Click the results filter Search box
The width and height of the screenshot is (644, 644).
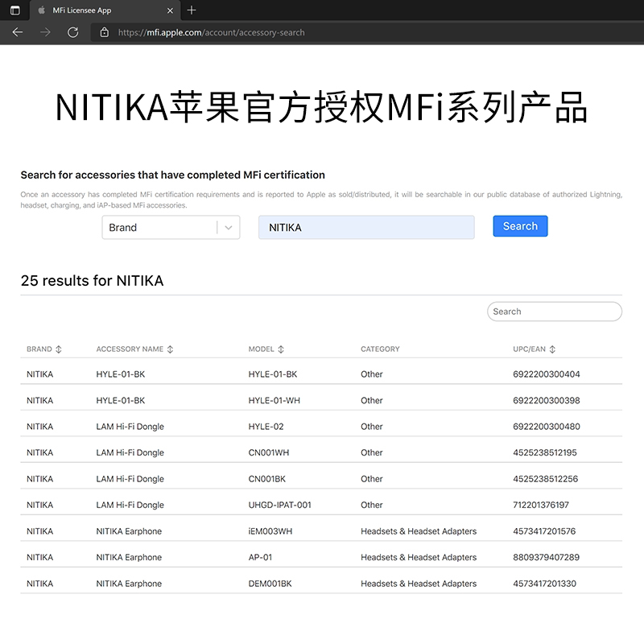555,312
